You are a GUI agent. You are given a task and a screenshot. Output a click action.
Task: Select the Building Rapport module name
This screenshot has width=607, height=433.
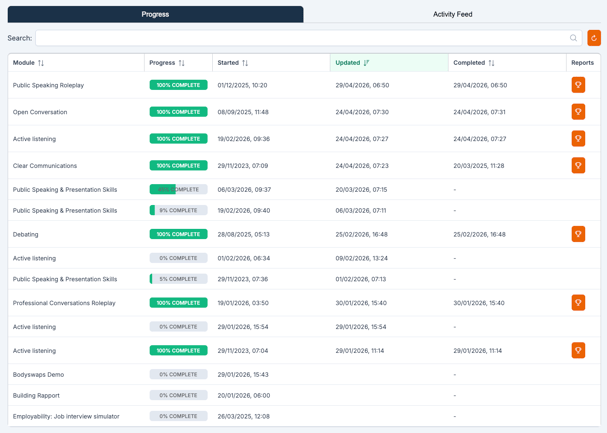(36, 395)
